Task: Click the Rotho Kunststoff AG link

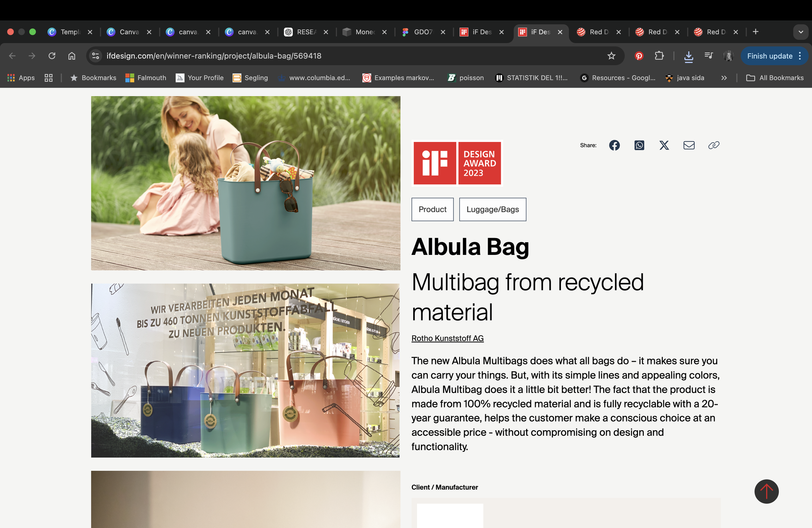Action: (x=447, y=338)
